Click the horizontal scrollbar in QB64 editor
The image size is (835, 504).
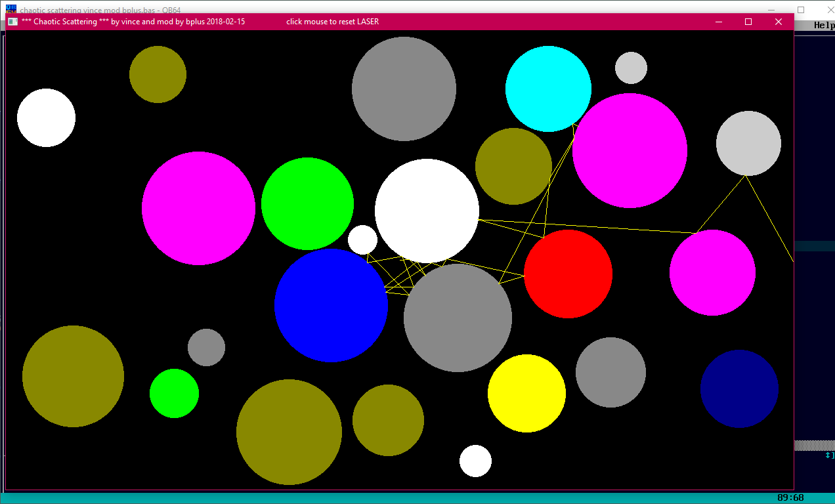[814, 445]
